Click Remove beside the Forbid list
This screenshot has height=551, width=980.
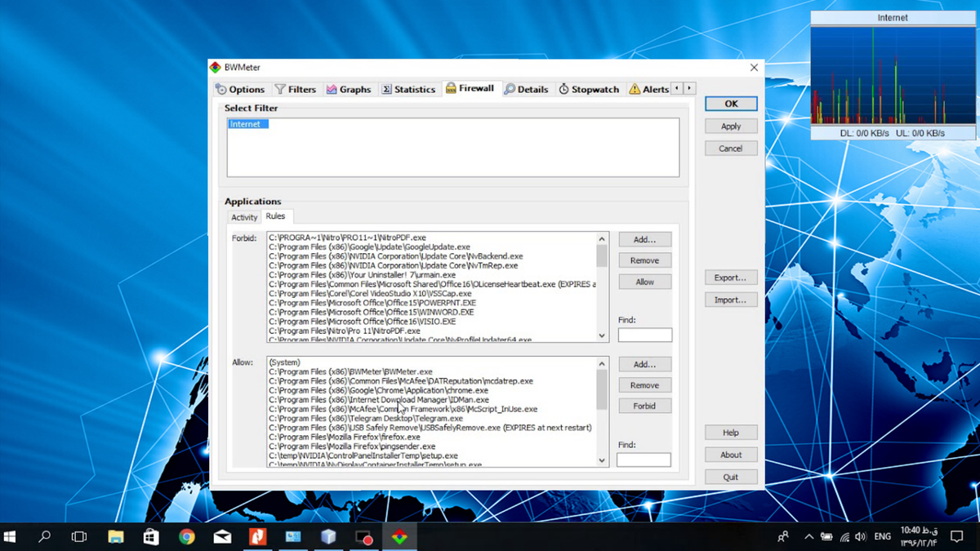pos(645,260)
